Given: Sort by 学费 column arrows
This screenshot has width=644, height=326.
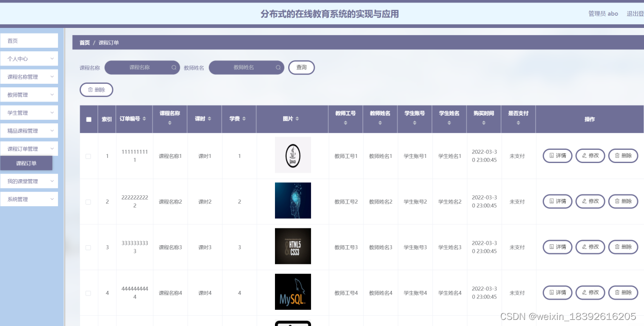Looking at the screenshot, I should click(244, 119).
